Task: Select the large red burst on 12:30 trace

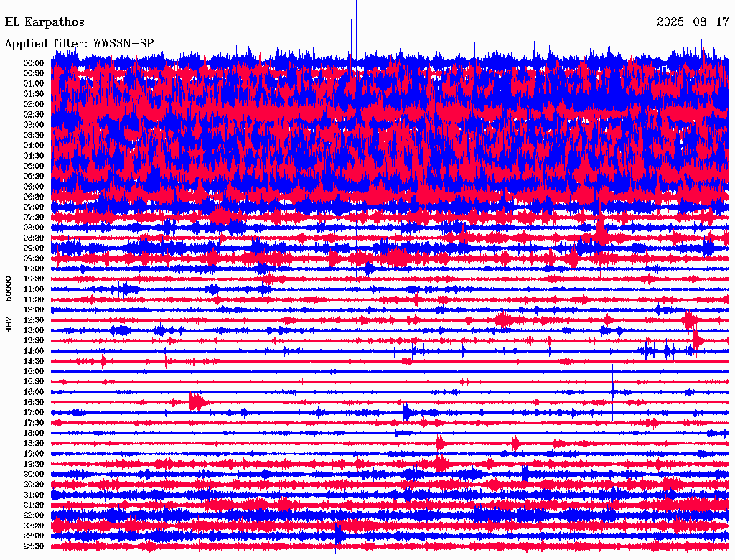Action: point(505,319)
